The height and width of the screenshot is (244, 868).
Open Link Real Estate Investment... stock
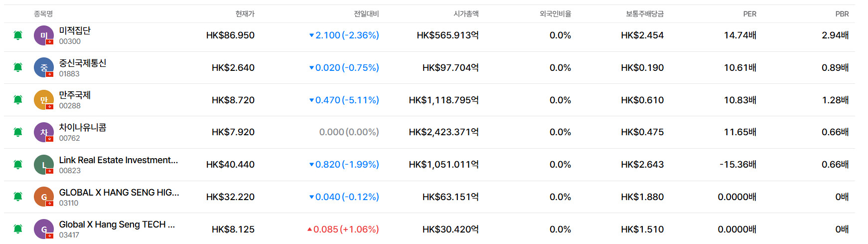[119, 160]
